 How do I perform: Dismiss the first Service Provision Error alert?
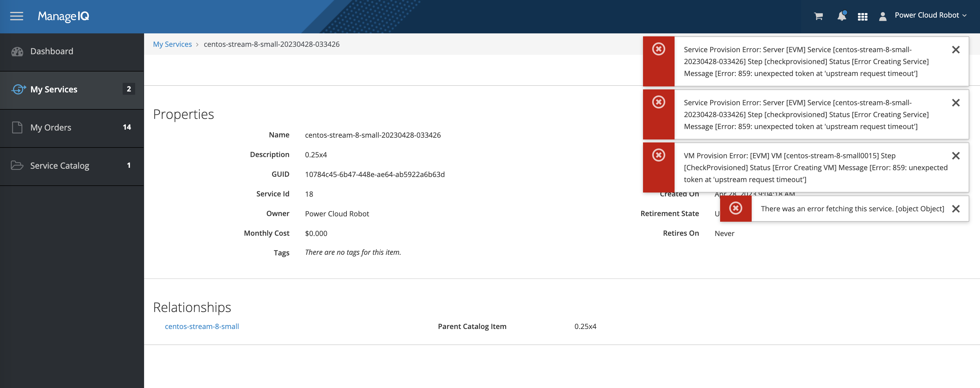[x=956, y=49]
